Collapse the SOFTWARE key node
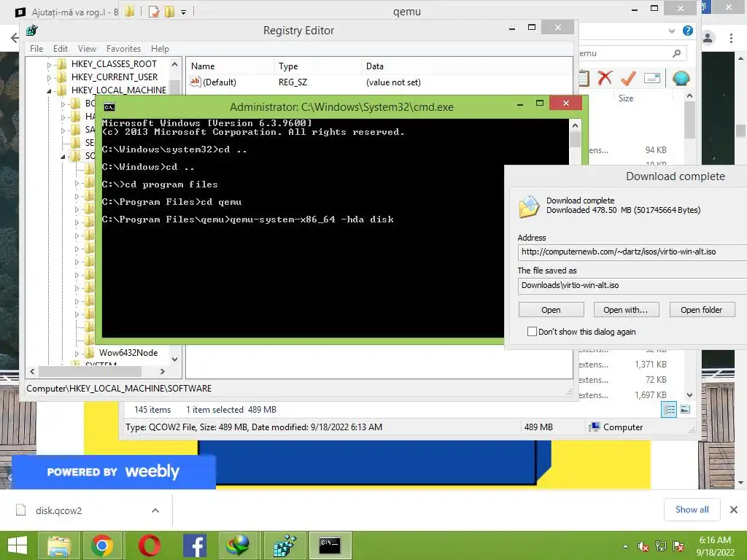Screen dimensions: 747x560 click(63, 156)
